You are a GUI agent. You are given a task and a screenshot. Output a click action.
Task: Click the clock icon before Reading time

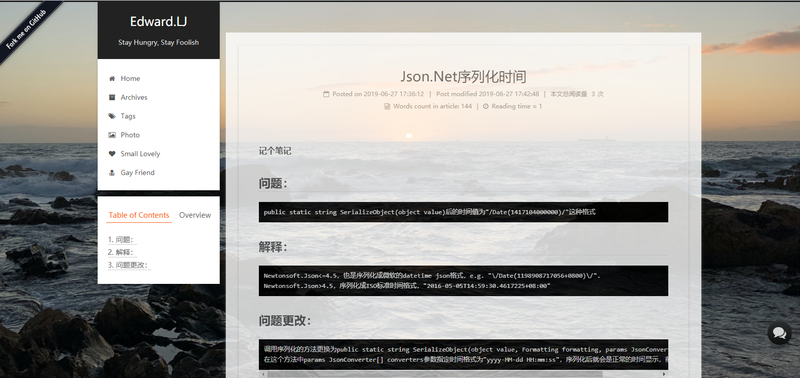pyautogui.click(x=486, y=107)
